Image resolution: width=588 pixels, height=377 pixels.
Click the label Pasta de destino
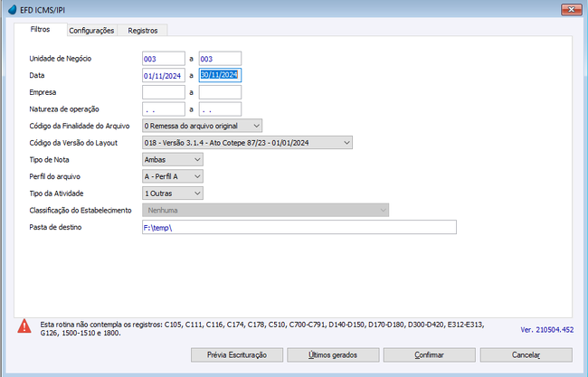tap(55, 227)
